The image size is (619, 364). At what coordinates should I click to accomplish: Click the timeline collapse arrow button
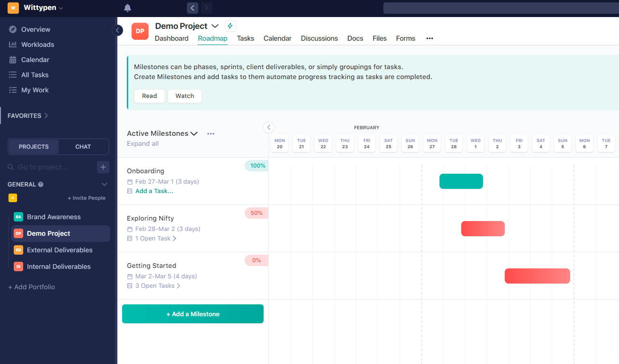269,127
